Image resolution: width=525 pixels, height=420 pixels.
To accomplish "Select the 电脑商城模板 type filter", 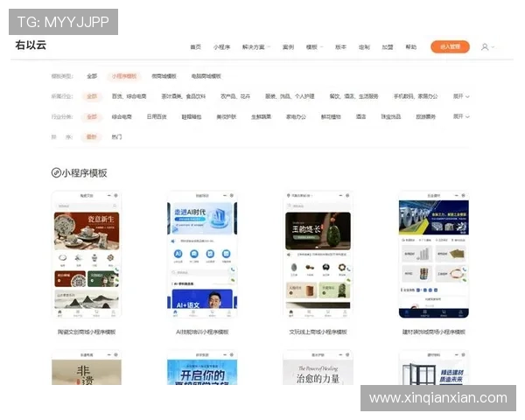I will click(206, 76).
